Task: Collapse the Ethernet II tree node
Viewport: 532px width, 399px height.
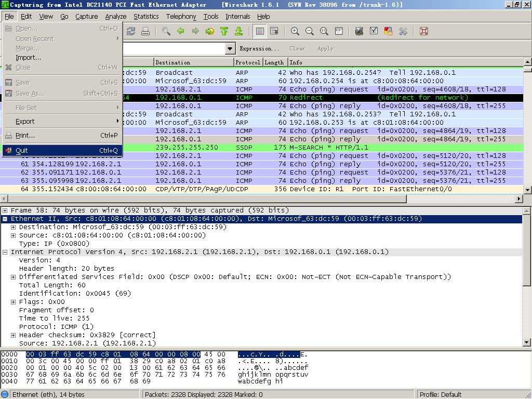Action: [5, 219]
